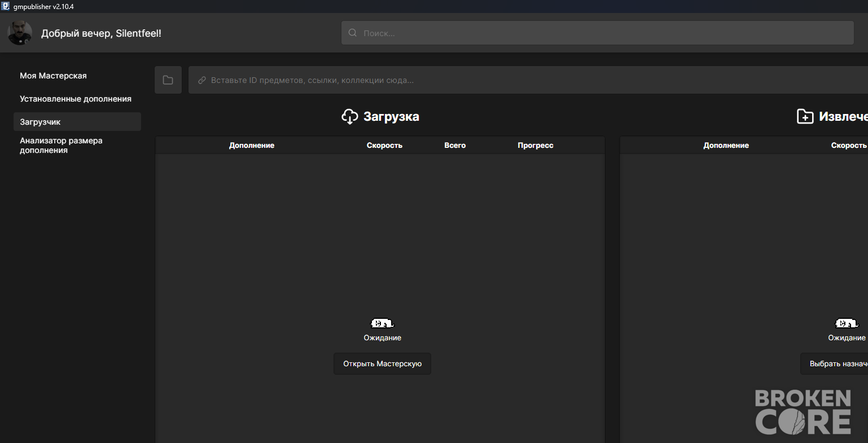Screen dimensions: 868x443
Task: Click the gmpublisher app icon in title bar
Action: click(6, 6)
